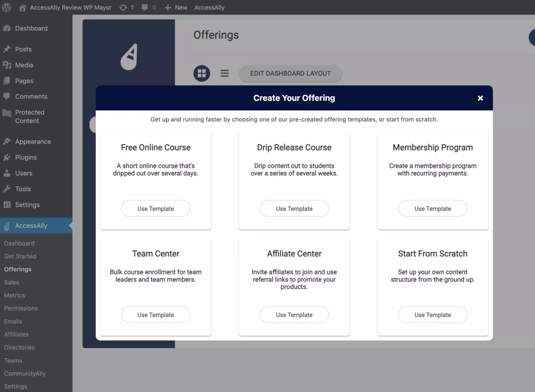Click the large AccessAlly logo in panel
The image size is (535, 392).
coord(129,57)
